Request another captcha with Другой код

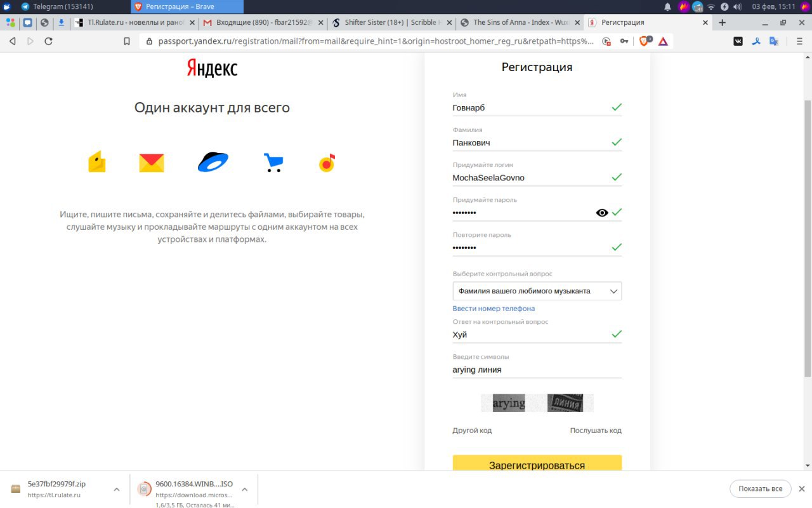pyautogui.click(x=472, y=431)
